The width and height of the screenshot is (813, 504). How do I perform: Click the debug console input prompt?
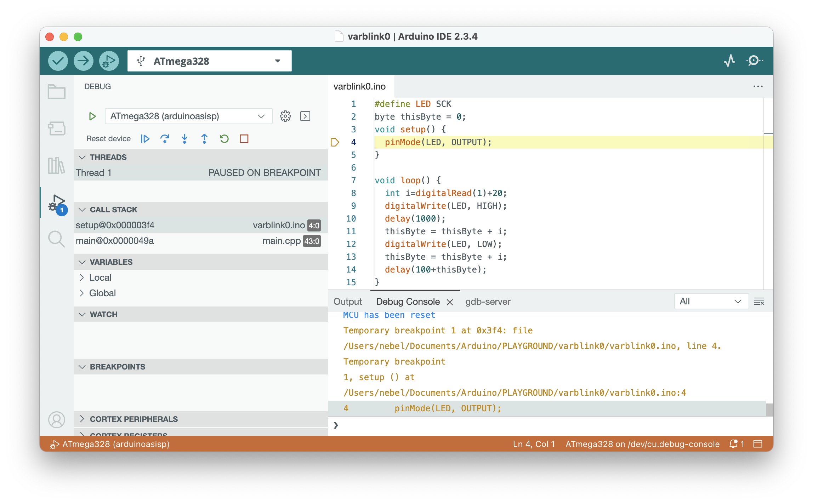pos(531,425)
